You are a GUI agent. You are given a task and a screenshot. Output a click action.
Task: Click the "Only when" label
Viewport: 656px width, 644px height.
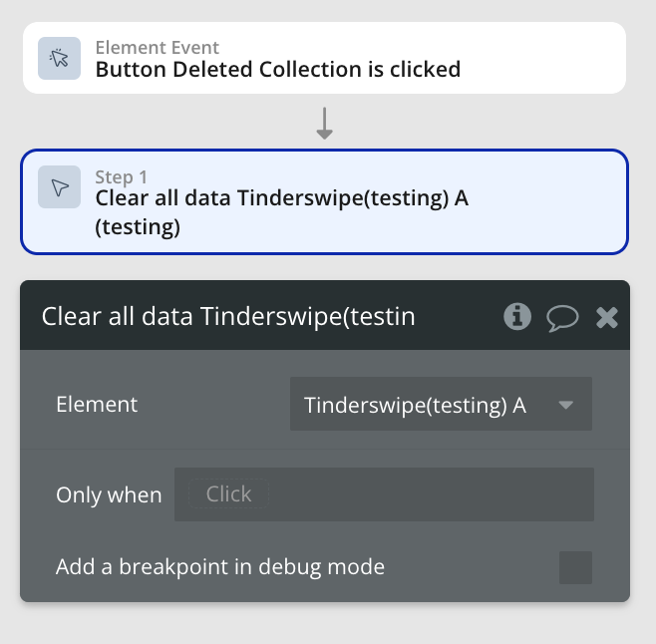109,494
